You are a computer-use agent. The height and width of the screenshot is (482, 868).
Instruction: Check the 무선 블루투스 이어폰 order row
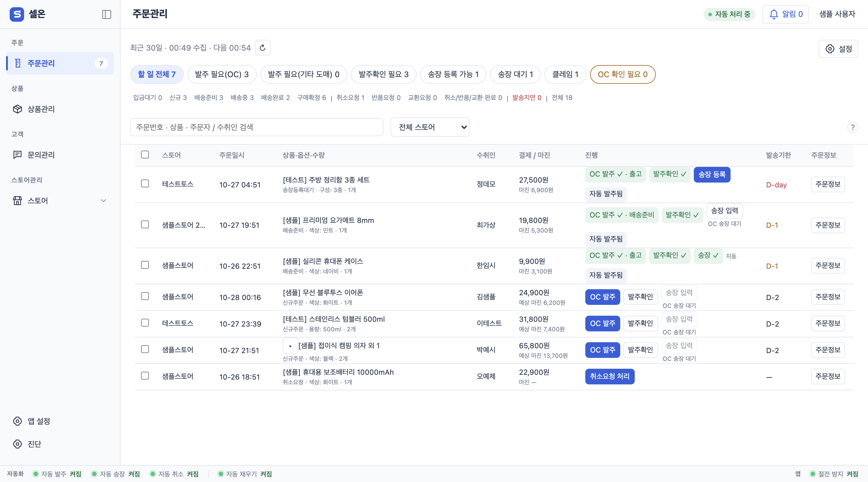145,296
